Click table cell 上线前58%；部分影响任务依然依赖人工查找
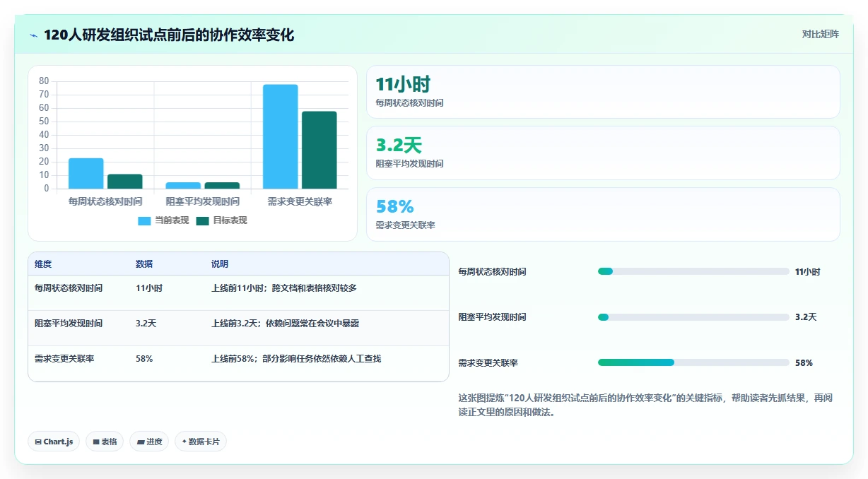 coord(296,359)
